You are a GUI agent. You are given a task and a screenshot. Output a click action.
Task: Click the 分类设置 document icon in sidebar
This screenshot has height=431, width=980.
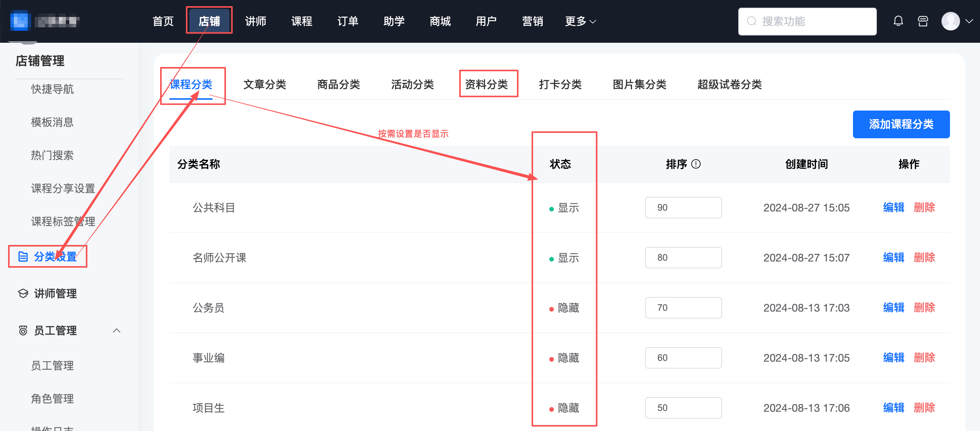coord(23,257)
